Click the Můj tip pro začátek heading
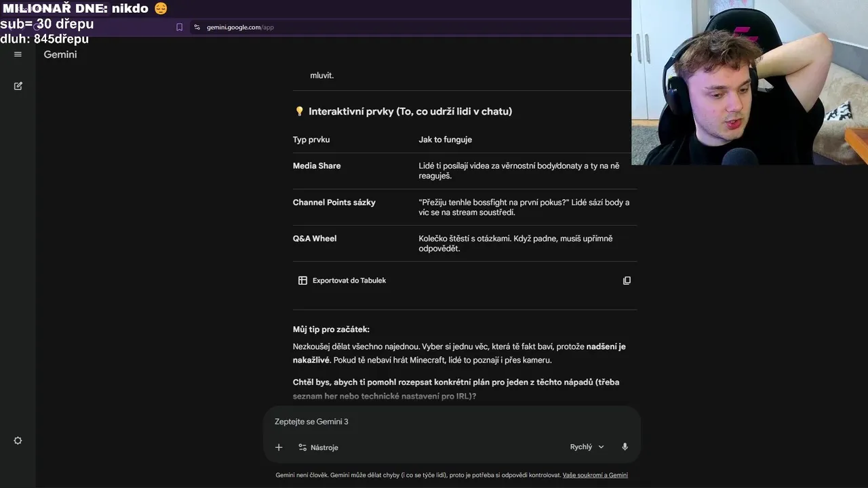 (331, 329)
